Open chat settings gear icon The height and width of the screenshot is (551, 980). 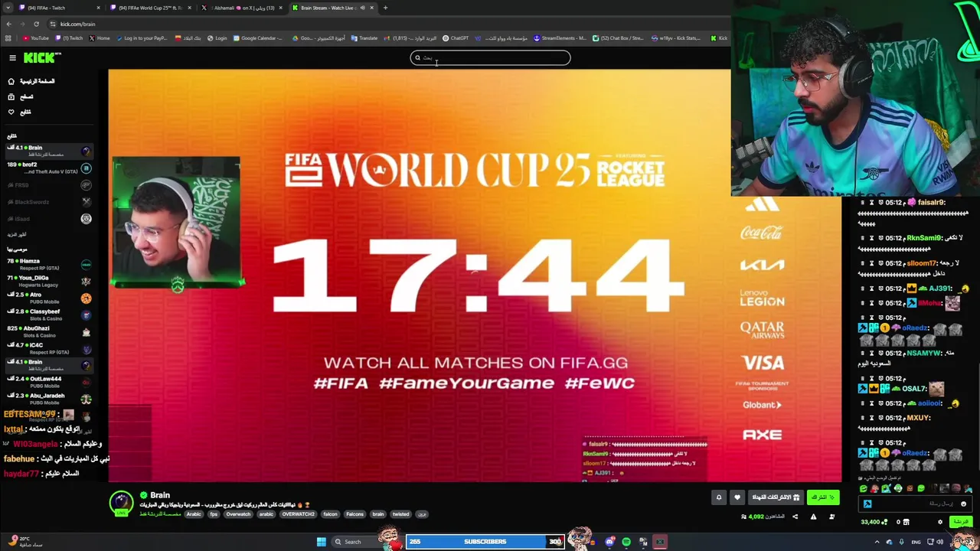pyautogui.click(x=940, y=522)
